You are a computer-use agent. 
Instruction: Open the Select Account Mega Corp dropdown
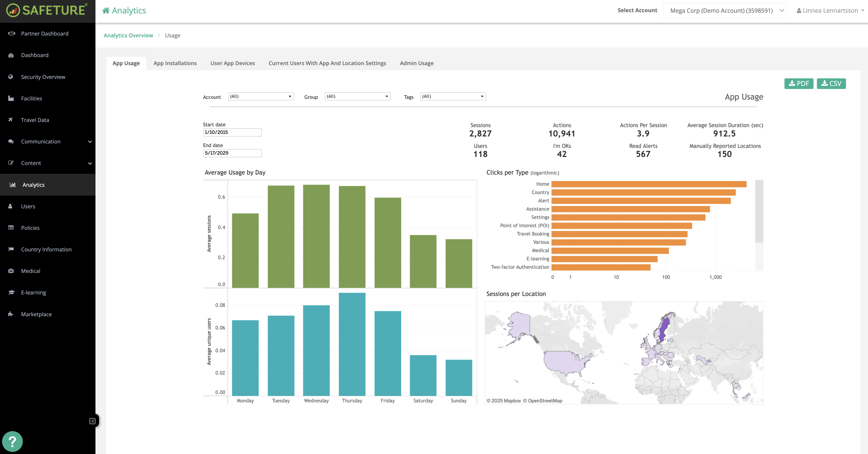(x=725, y=10)
